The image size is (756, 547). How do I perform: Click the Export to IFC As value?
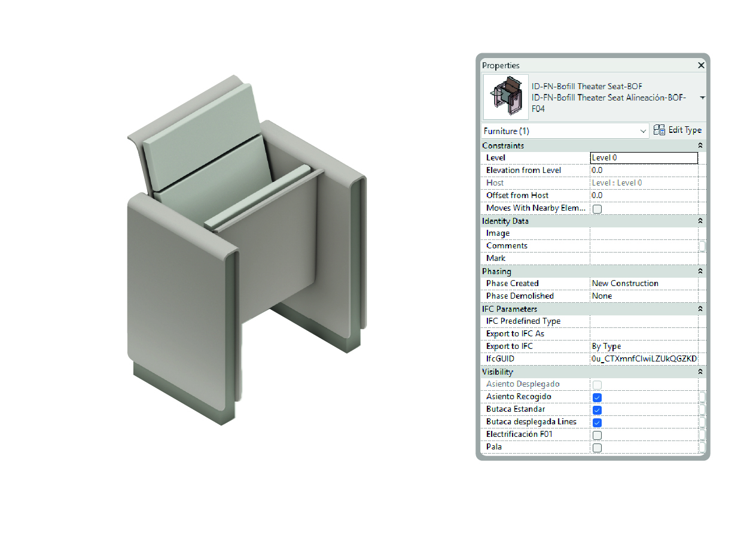click(x=644, y=334)
